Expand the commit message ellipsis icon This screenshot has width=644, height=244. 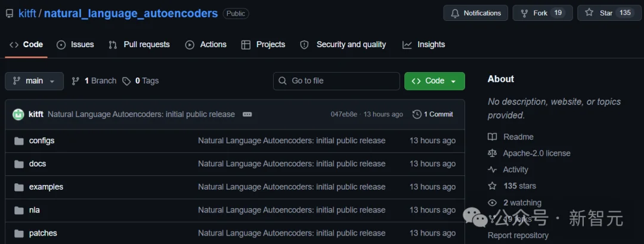pyautogui.click(x=247, y=114)
